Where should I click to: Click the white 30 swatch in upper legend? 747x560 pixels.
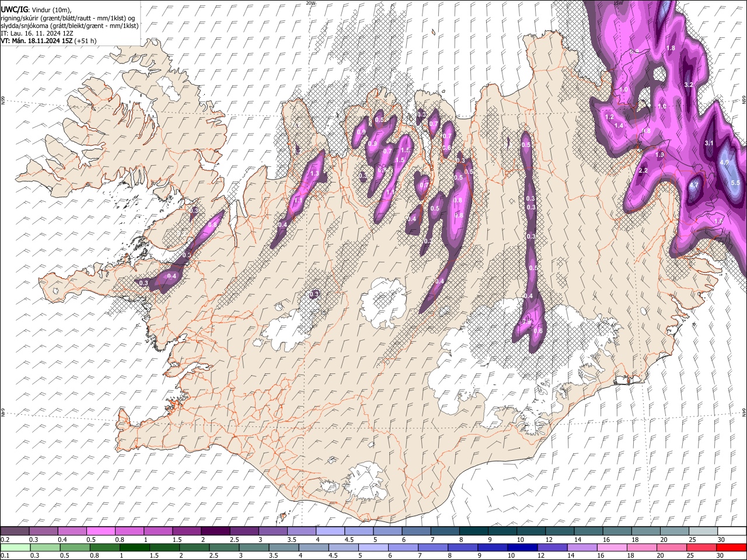(731, 531)
